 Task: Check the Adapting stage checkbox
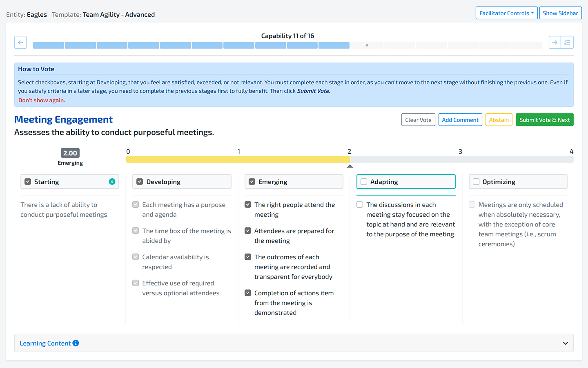(x=364, y=182)
